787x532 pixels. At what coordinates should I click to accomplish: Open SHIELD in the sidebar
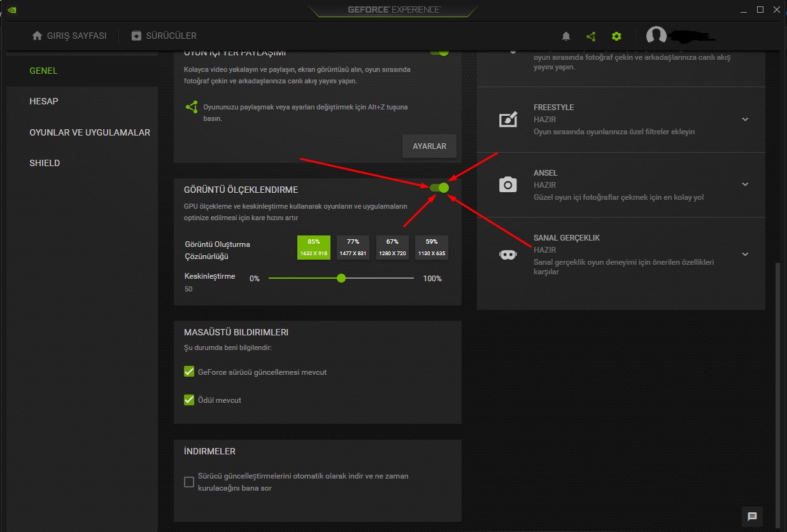click(x=45, y=163)
